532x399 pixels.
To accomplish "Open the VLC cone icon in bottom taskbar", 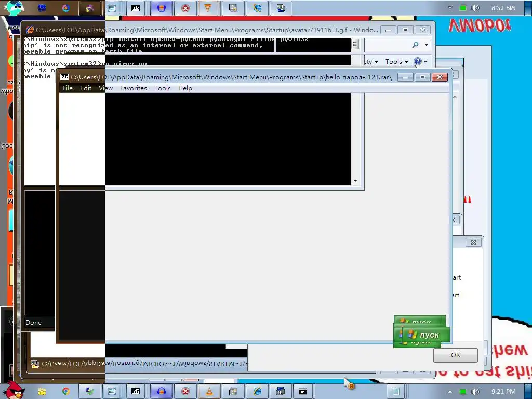I will (209, 392).
